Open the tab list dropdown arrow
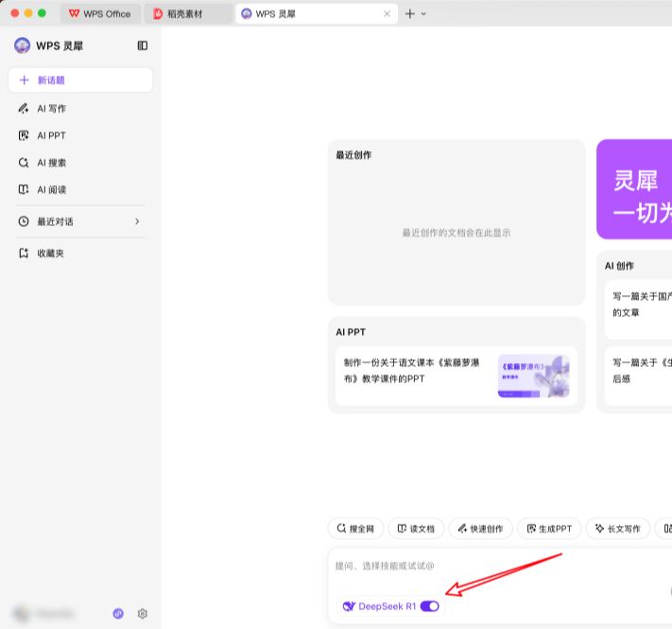 point(423,14)
